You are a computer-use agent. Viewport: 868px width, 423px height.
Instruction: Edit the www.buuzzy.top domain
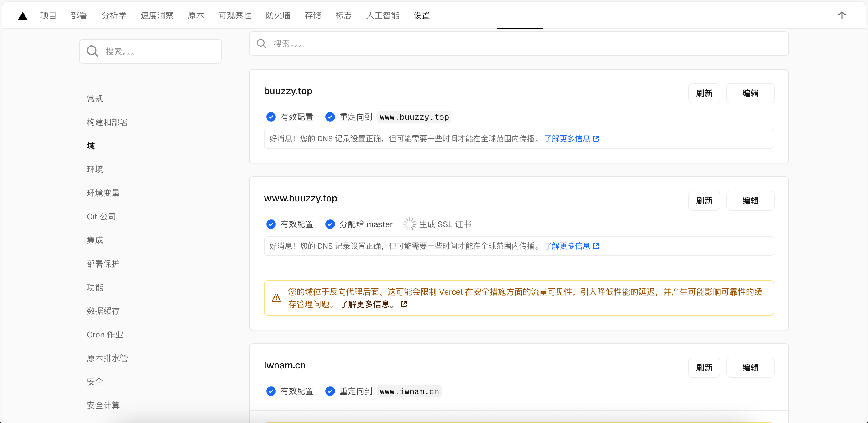point(750,201)
